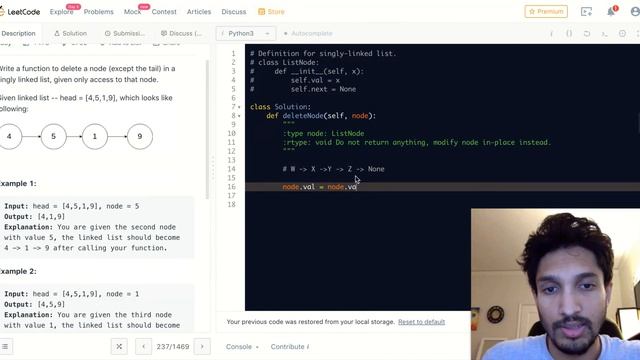
Task: Reset code with the refresh icon
Action: pyautogui.click(x=587, y=33)
